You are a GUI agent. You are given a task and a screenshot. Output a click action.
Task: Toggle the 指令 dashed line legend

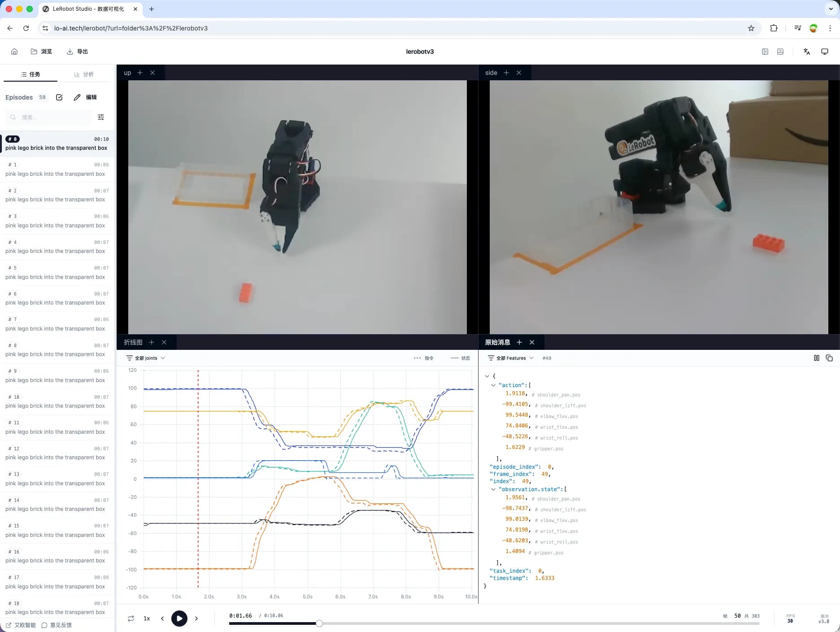coord(423,358)
